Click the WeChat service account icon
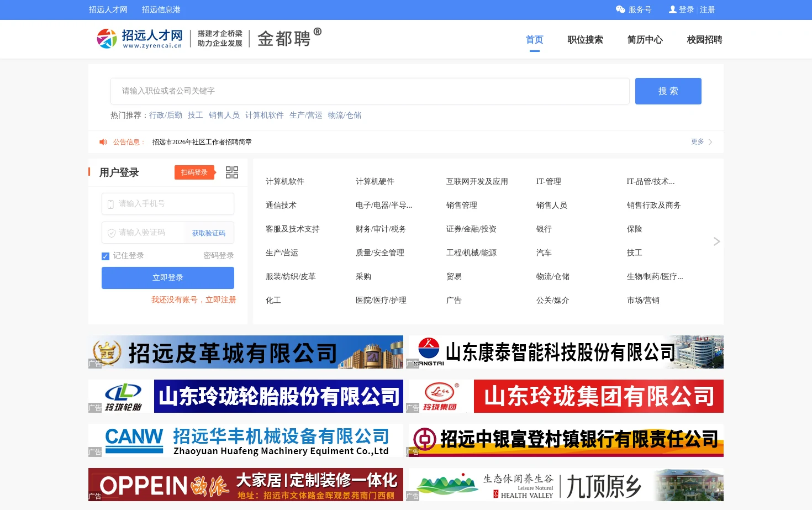The image size is (812, 510). coord(620,9)
